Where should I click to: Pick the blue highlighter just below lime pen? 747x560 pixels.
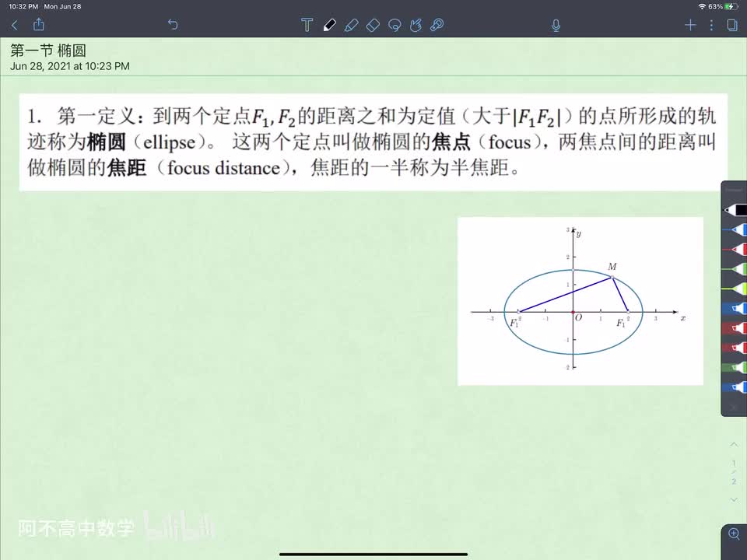735,309
